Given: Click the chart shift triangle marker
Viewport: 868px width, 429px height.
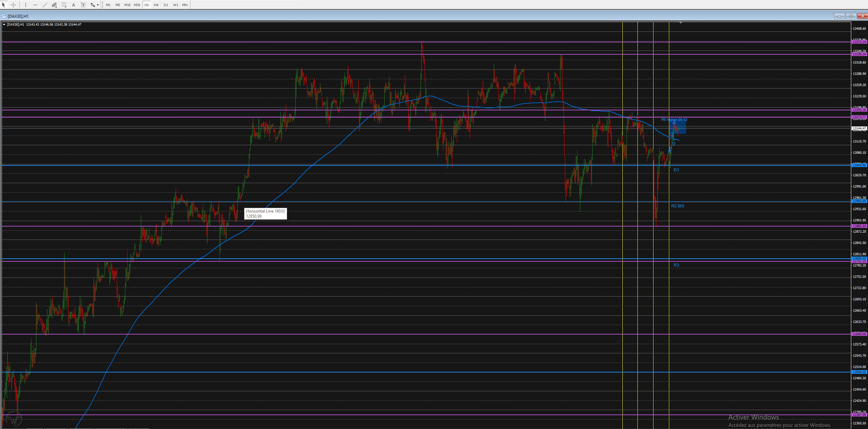Looking at the screenshot, I should 681,23.
